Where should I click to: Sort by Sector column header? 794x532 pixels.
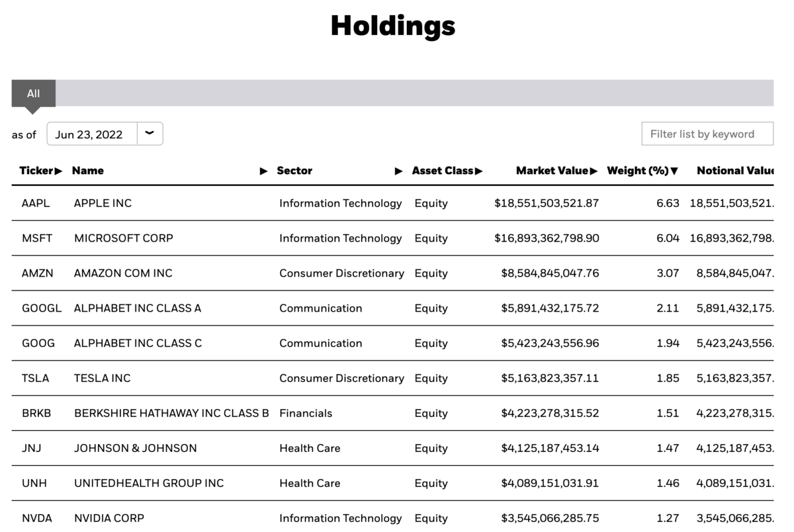[294, 171]
